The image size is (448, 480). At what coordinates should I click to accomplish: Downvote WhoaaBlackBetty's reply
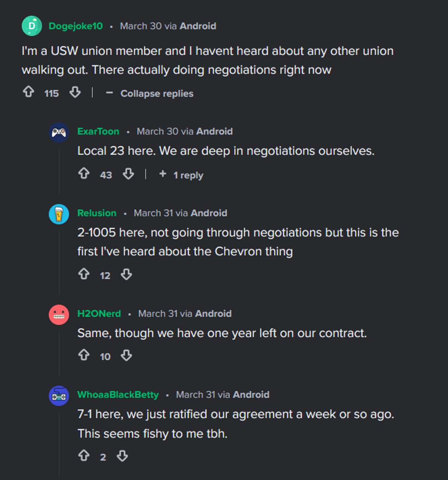tap(122, 456)
